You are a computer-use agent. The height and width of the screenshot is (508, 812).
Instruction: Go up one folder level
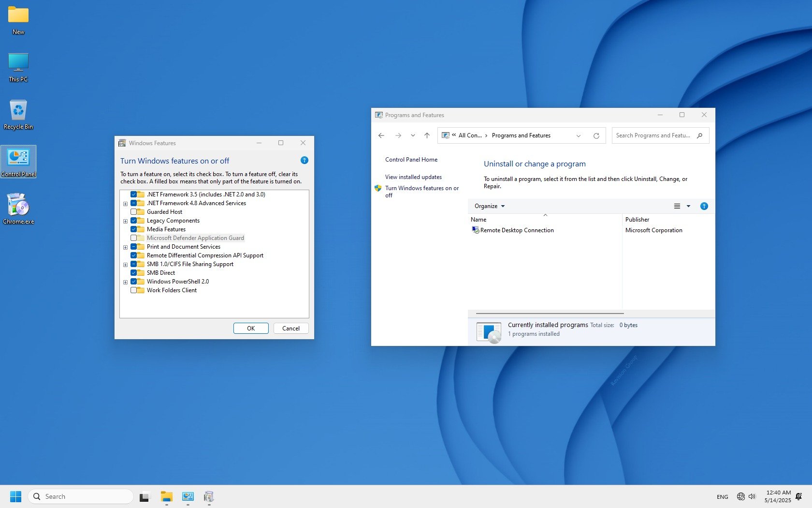coord(427,136)
